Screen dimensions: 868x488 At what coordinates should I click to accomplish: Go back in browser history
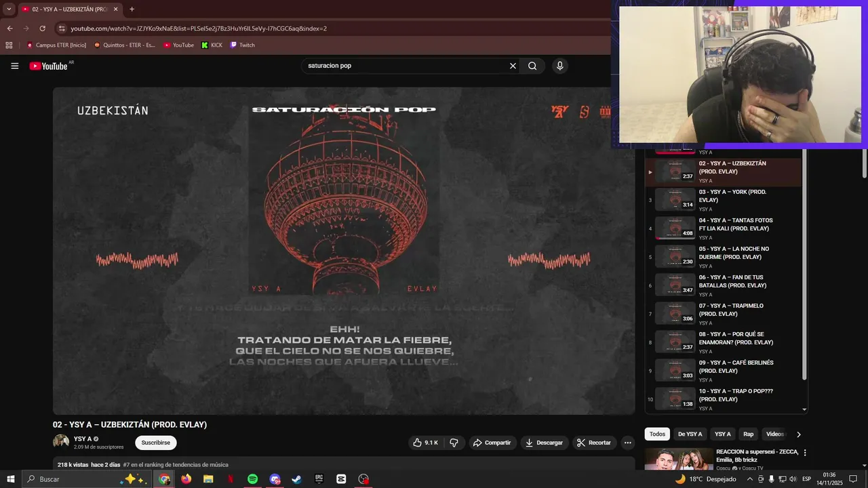[9, 28]
